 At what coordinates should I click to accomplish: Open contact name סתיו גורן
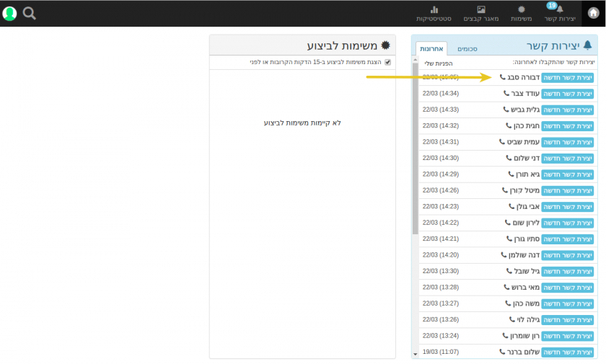(x=527, y=239)
